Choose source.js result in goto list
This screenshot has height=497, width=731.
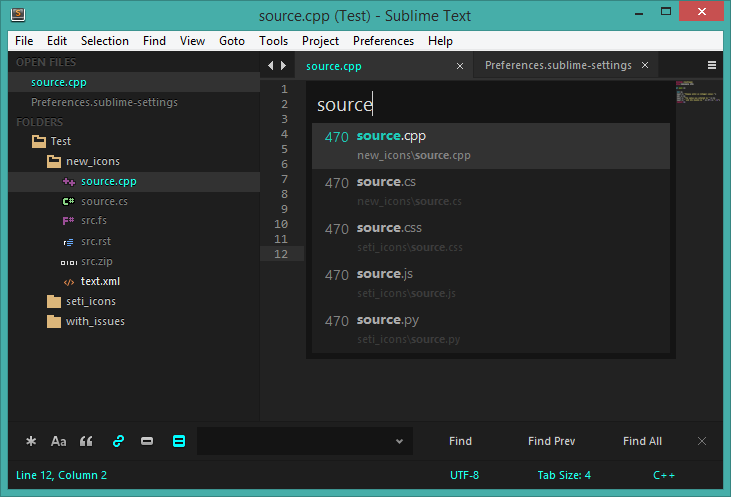pos(491,283)
